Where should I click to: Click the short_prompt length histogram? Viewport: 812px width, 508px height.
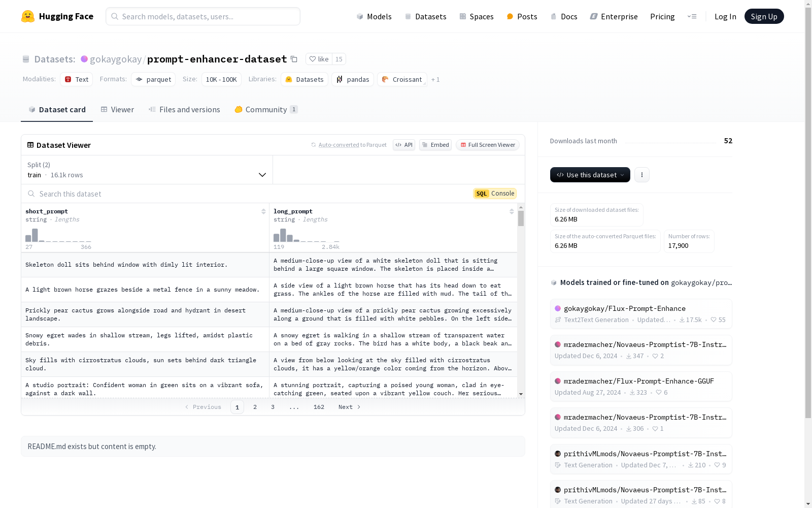pos(58,235)
